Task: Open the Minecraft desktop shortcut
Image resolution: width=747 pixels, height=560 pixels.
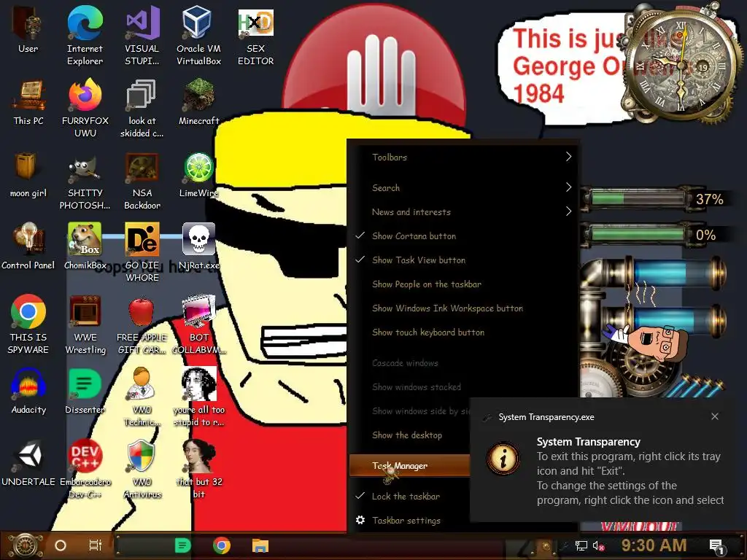Action: (x=198, y=102)
